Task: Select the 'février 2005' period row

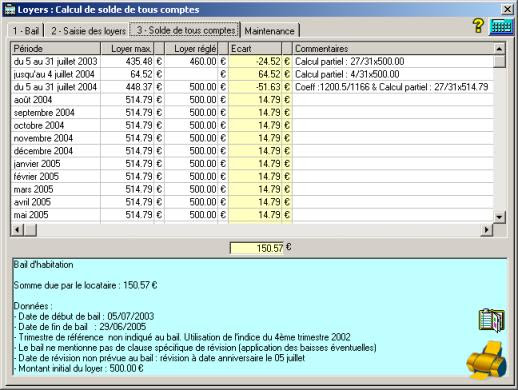Action: pos(252,176)
